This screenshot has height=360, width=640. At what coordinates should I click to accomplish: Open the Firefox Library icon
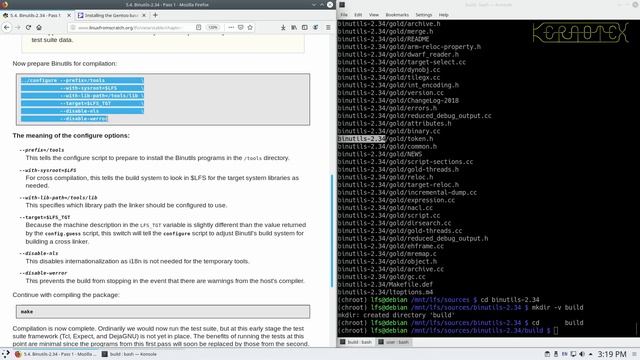click(294, 27)
